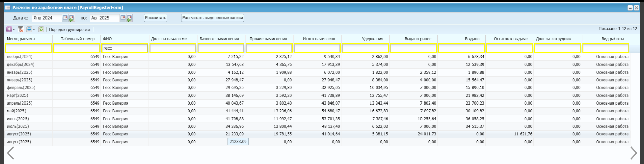The width and height of the screenshot is (644, 164).
Task: Click the filter box under 'Итого начислено'
Action: tap(317, 48)
